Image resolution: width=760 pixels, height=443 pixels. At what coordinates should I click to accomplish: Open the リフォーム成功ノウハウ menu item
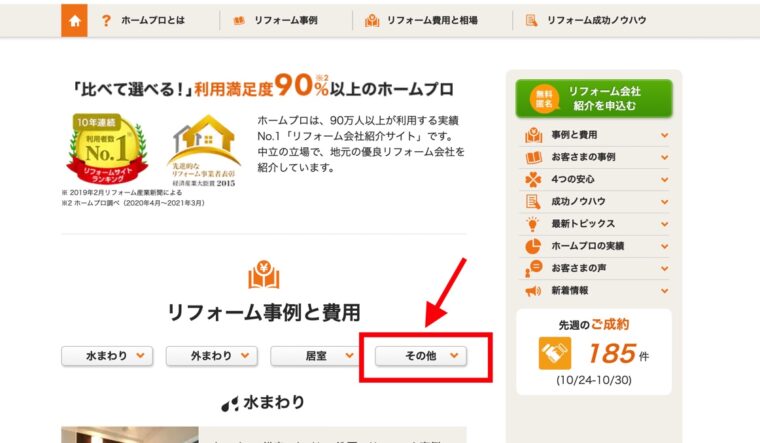tap(597, 20)
